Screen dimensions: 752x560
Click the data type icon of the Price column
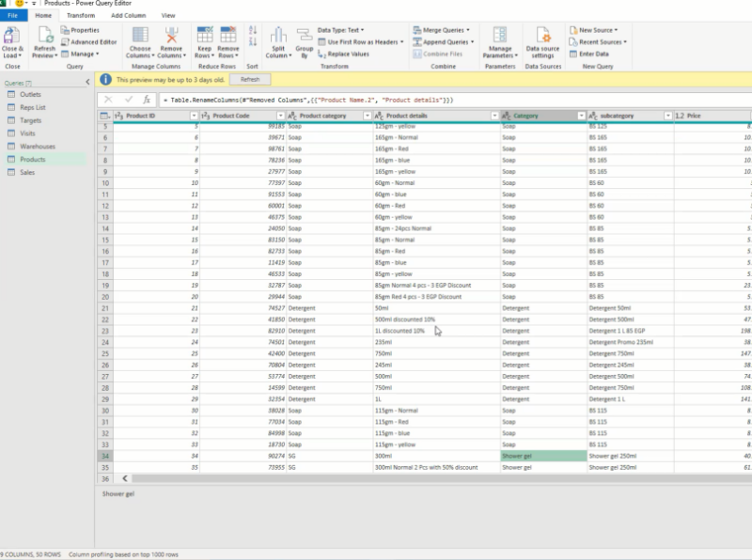[680, 116]
